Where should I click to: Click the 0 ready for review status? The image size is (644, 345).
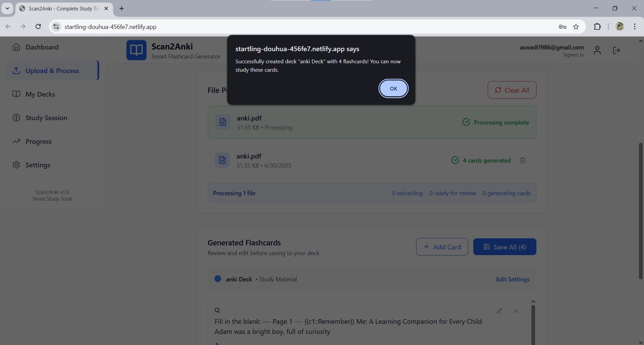[x=452, y=193]
